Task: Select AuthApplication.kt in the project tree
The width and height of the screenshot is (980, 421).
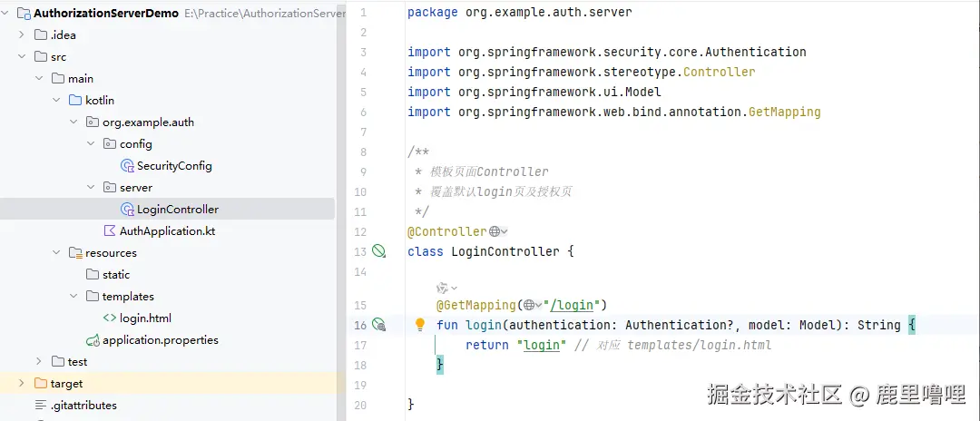Action: pos(168,231)
